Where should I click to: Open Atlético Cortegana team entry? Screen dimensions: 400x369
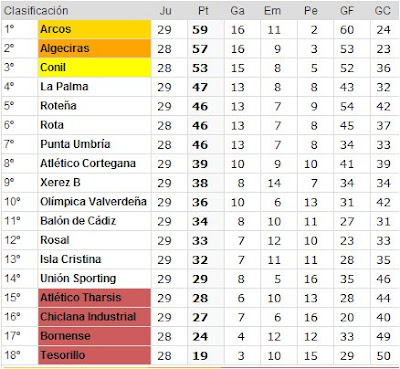pyautogui.click(x=88, y=163)
